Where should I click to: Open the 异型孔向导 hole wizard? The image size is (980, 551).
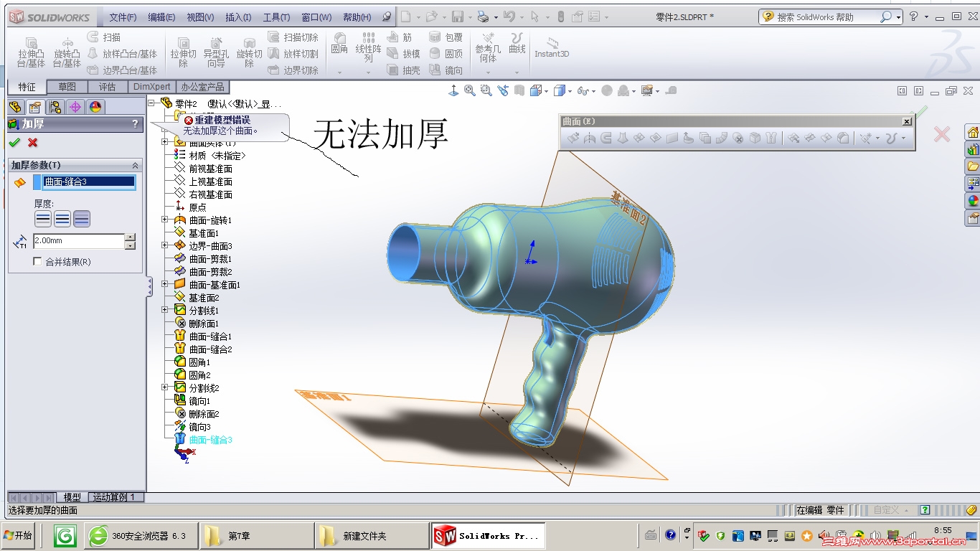(x=215, y=53)
